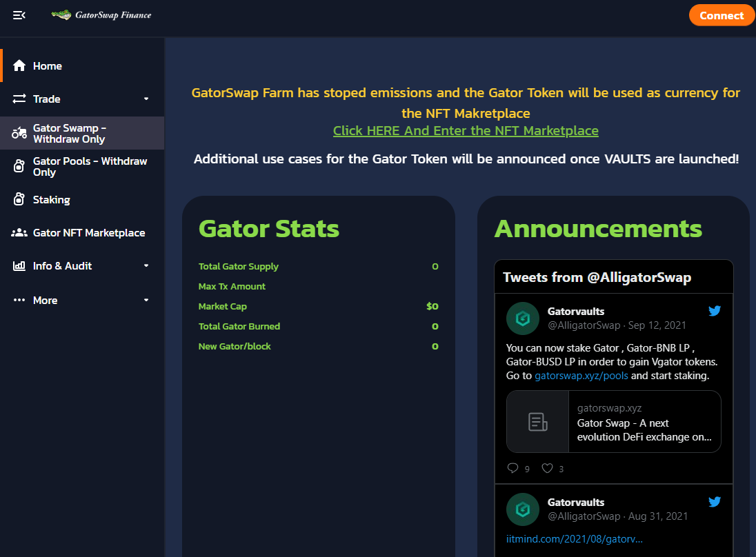Select the Trade swap-arrows icon
The width and height of the screenshot is (756, 557).
pyautogui.click(x=19, y=99)
